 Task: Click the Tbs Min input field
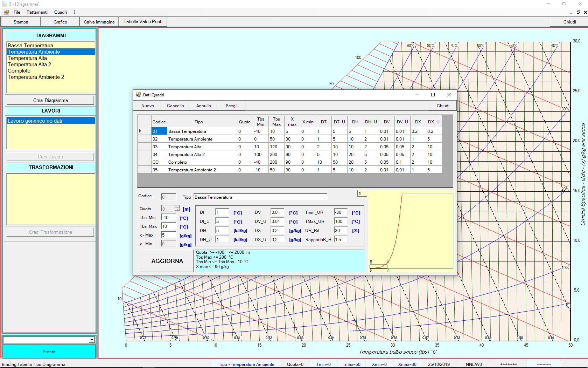pyautogui.click(x=168, y=218)
